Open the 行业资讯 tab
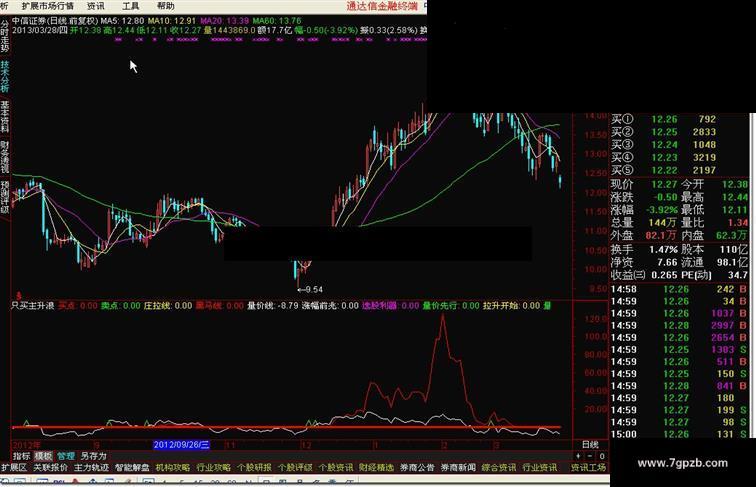The height and width of the screenshot is (487, 756). click(540, 467)
